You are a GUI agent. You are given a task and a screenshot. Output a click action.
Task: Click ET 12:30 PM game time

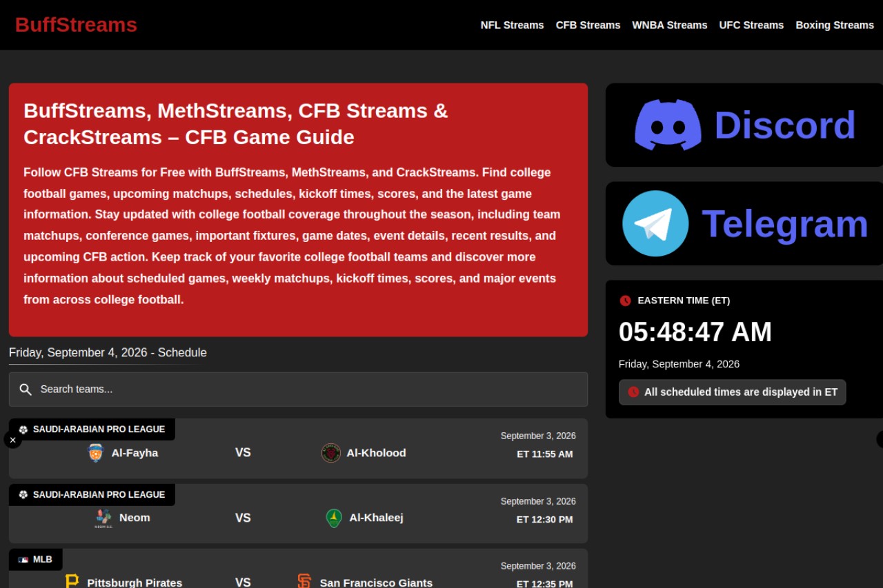pos(545,520)
